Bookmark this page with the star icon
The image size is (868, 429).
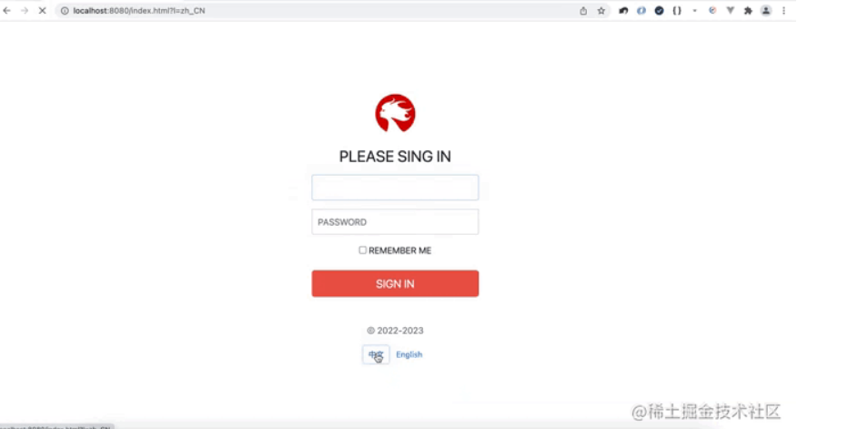pyautogui.click(x=601, y=11)
